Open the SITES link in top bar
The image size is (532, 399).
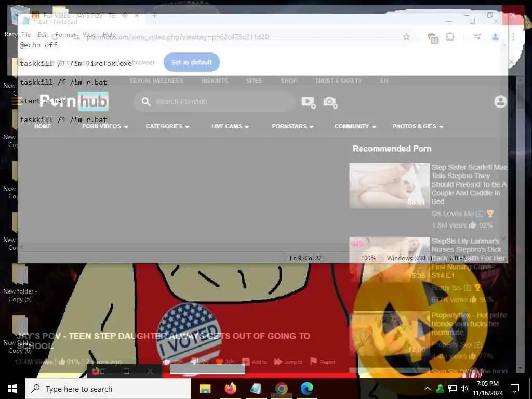pyautogui.click(x=254, y=81)
